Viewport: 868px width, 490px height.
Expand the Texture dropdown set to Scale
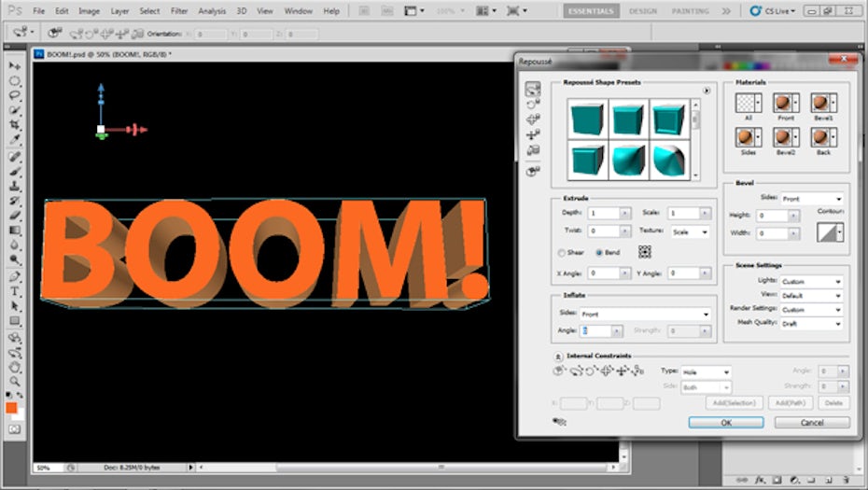click(690, 231)
